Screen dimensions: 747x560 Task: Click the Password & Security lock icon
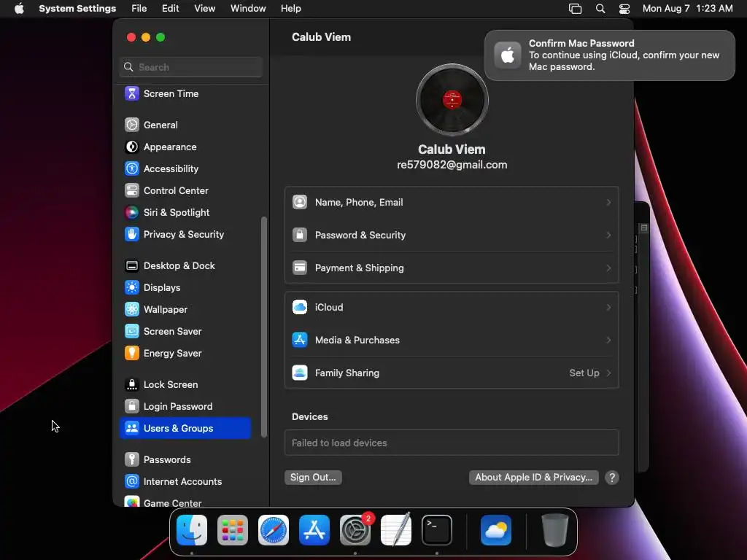click(x=300, y=235)
